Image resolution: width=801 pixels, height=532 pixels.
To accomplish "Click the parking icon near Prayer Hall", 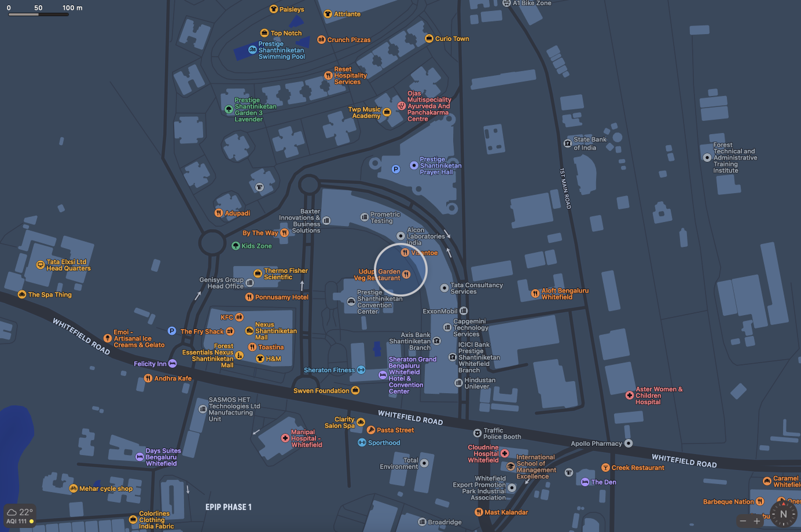I will pyautogui.click(x=396, y=169).
